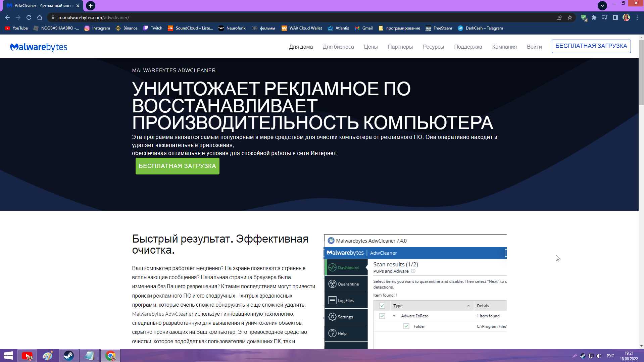
Task: Open the tab search dropdown
Action: (x=602, y=6)
